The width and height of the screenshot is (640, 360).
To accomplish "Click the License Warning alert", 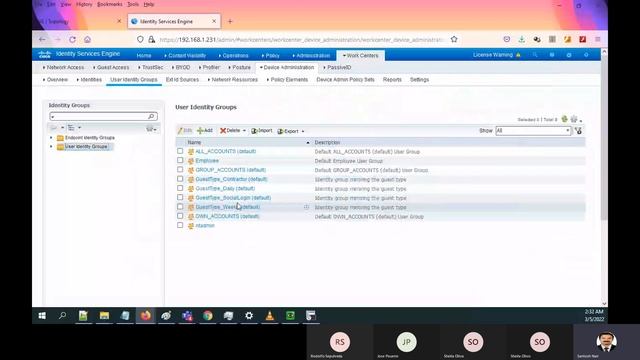I will click(x=496, y=55).
